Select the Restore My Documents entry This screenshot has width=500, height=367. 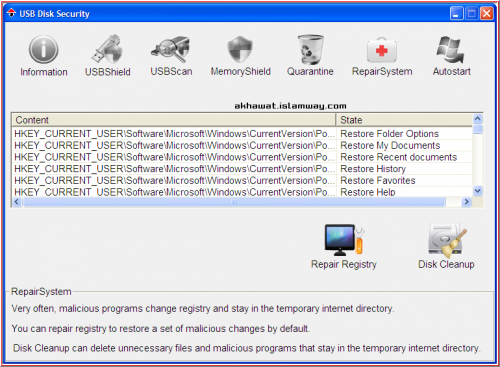[x=242, y=145]
